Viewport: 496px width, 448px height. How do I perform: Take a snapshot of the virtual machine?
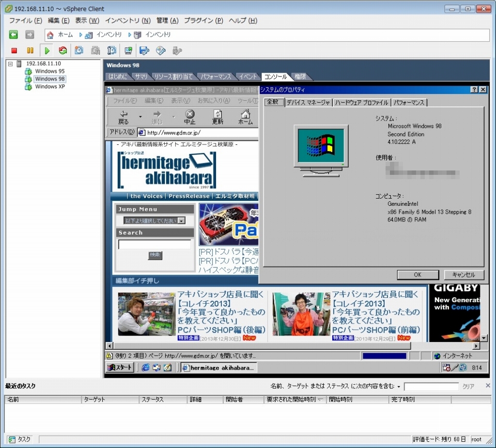coord(79,51)
